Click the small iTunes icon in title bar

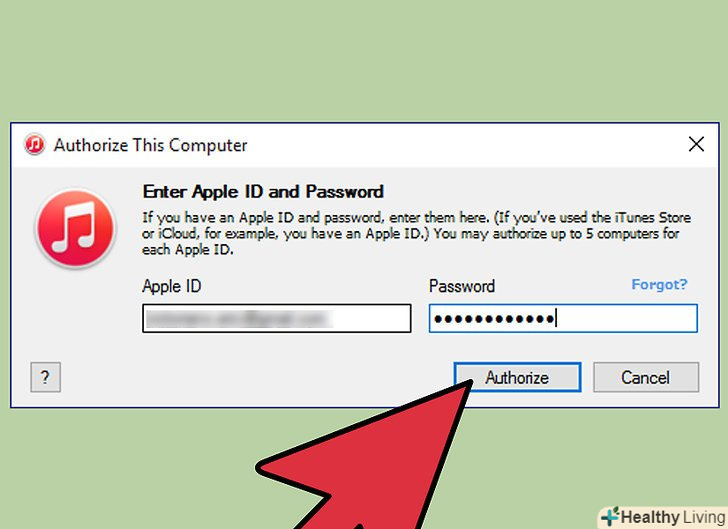(34, 144)
